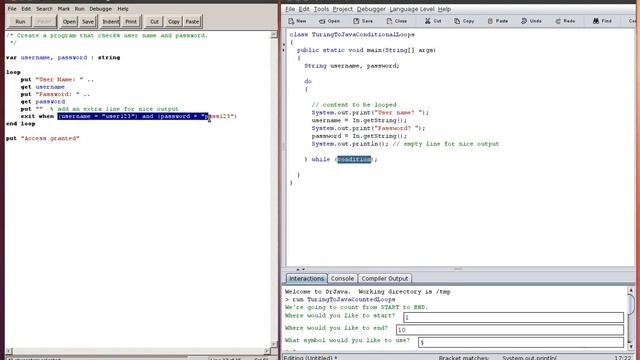Click the New file icon in DrJava toolbar
The image size is (640, 360).
point(297,21)
